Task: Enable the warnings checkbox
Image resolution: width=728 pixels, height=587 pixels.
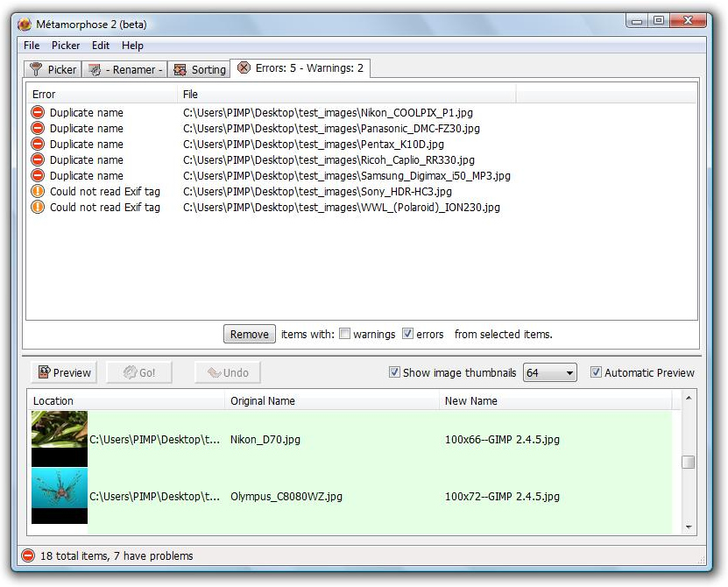Action: click(344, 334)
